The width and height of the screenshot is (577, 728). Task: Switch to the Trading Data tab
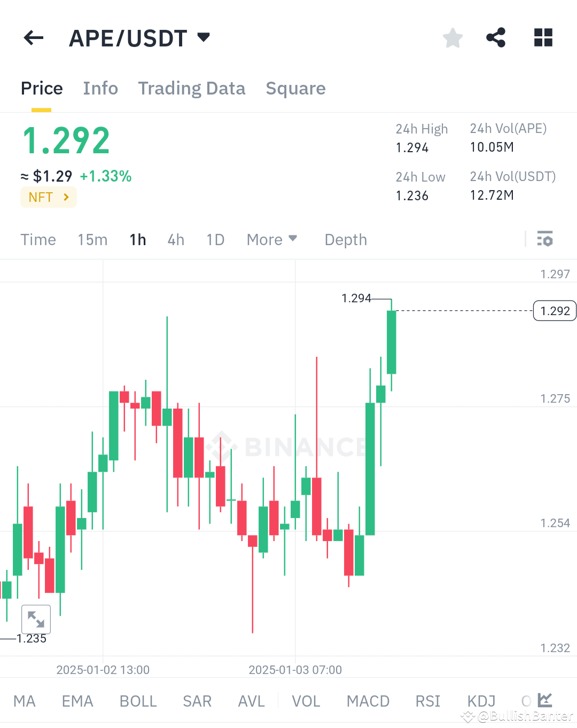coord(192,88)
